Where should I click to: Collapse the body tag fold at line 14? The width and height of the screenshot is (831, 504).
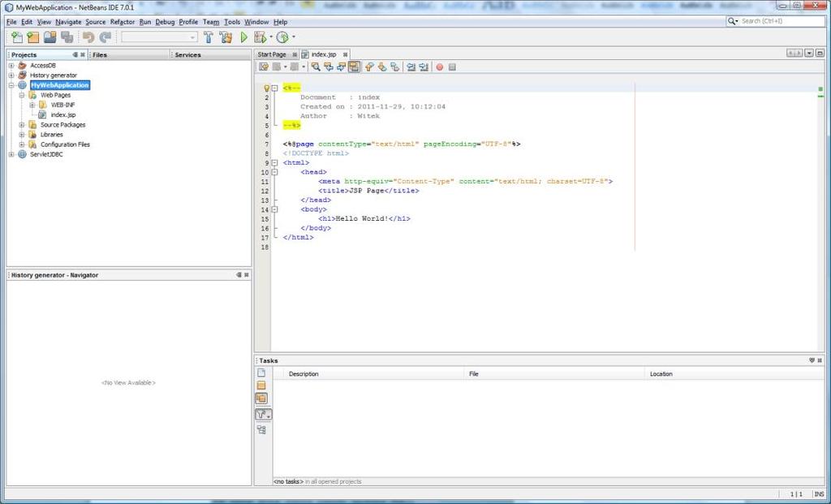click(274, 209)
